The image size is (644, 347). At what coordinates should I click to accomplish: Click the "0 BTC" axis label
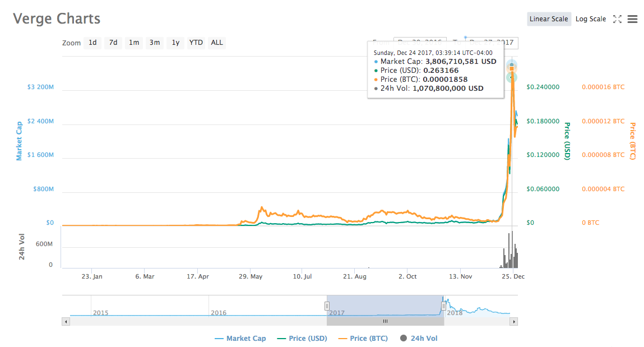(591, 223)
